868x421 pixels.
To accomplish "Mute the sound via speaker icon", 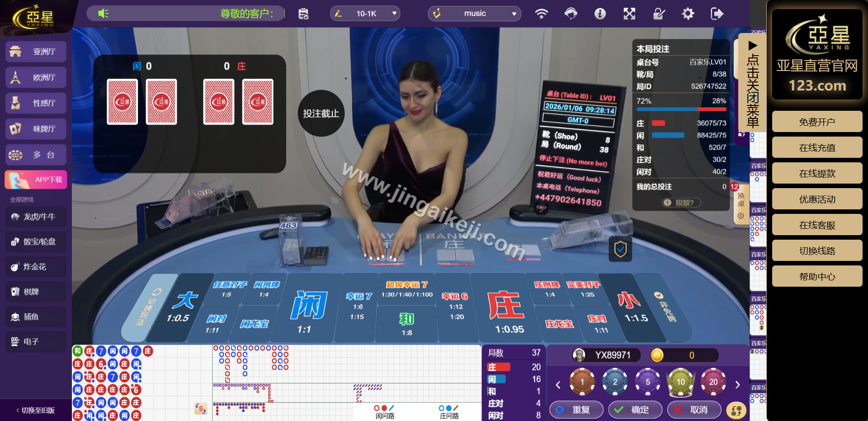I will click(x=103, y=14).
